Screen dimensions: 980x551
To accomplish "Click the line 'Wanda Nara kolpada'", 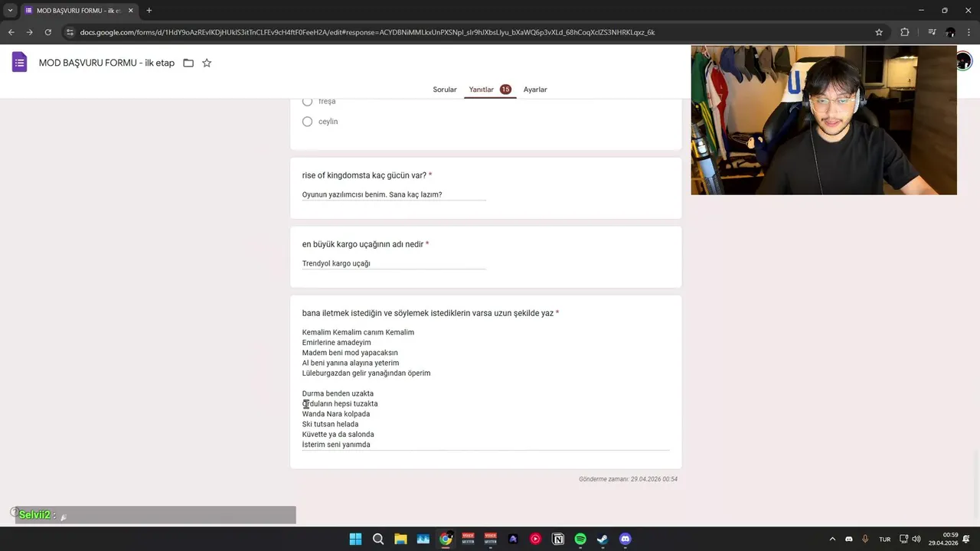I will 335,414.
